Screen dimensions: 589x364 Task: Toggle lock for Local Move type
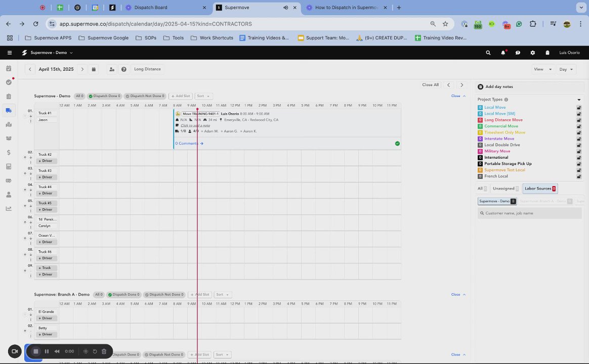click(579, 107)
